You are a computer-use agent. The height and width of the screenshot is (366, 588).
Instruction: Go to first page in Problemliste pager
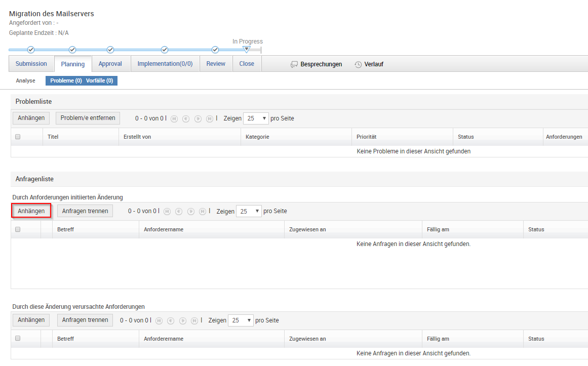pos(174,119)
